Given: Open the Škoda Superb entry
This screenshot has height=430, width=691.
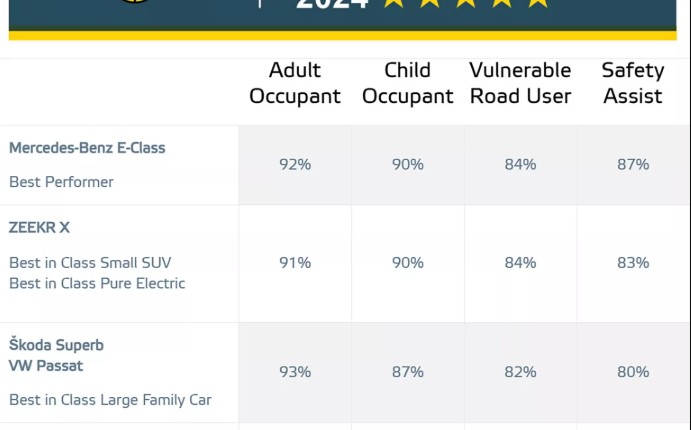Looking at the screenshot, I should 56,345.
